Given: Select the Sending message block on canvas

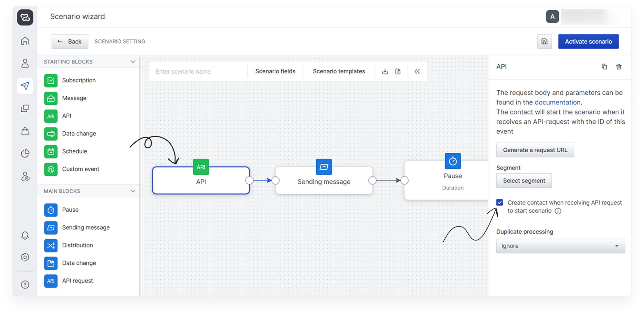Looking at the screenshot, I should pyautogui.click(x=324, y=182).
